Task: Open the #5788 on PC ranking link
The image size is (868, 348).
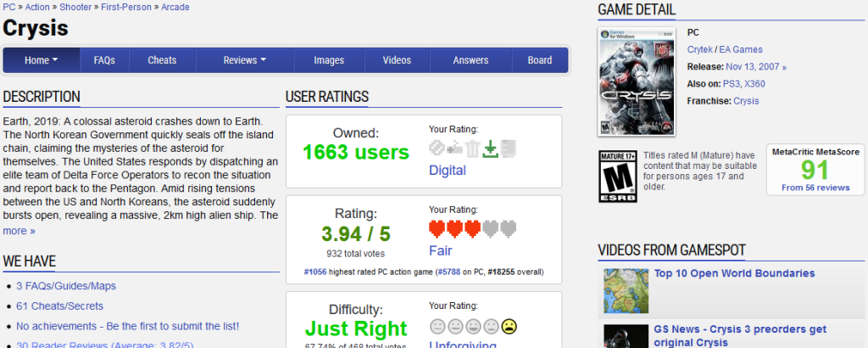Action: [x=448, y=272]
